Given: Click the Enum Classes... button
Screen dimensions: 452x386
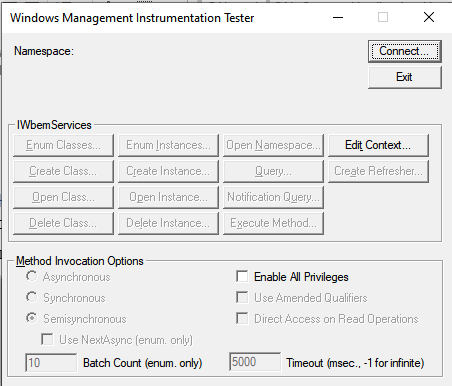Looking at the screenshot, I should tap(63, 145).
